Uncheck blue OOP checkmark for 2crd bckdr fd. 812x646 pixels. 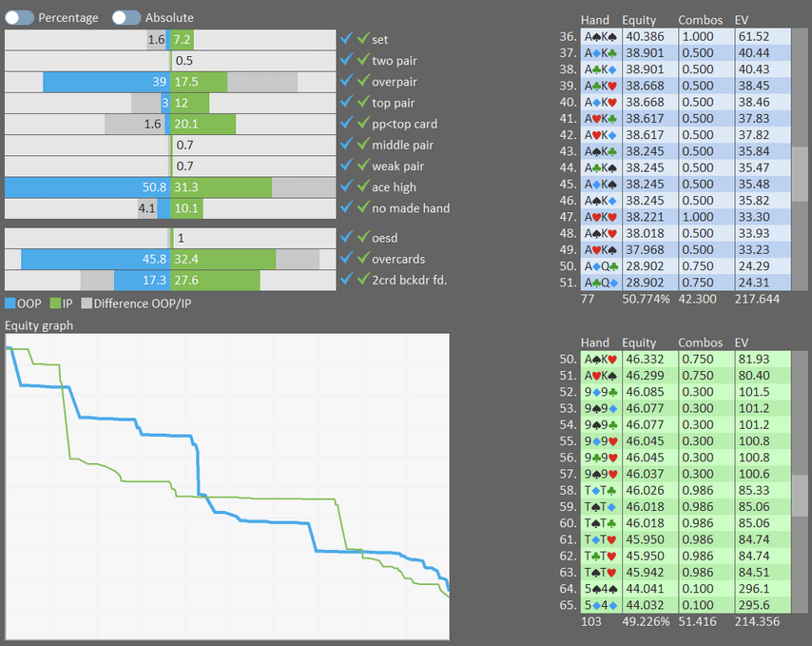click(x=346, y=279)
